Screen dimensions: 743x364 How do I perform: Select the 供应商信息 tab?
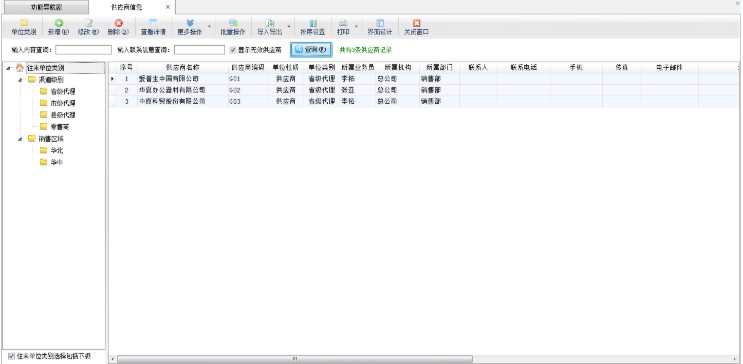(x=126, y=8)
